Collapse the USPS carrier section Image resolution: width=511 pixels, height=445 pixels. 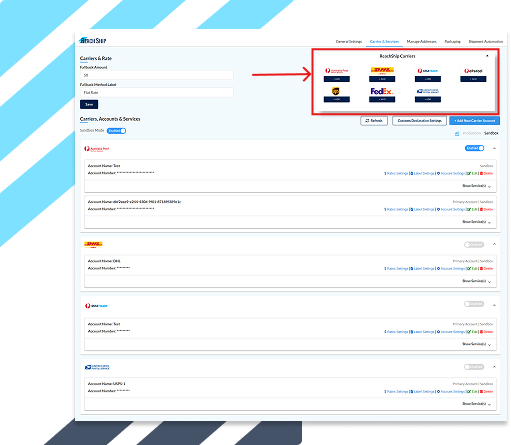(494, 367)
